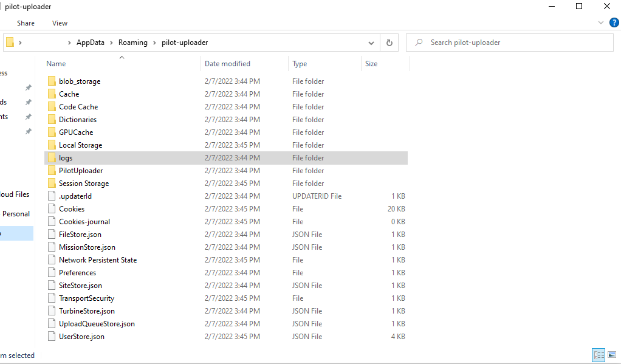Select the Network Persistent State file name
The image size is (621, 364).
pos(98,260)
